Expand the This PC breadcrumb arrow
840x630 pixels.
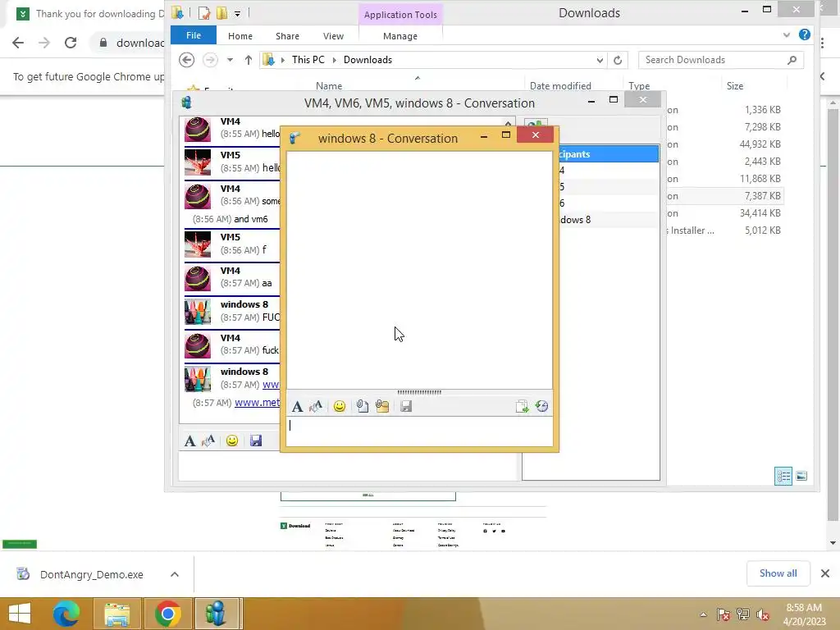[335, 60]
